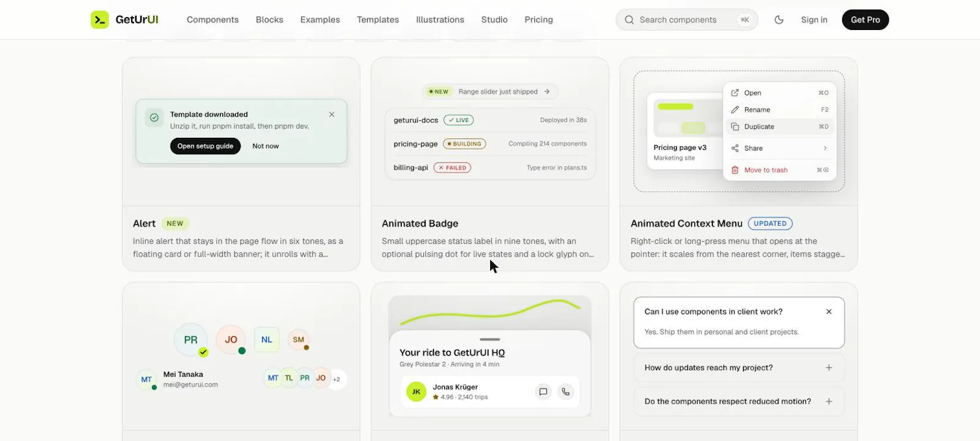Select the Duplicate context menu entry
The image size is (980, 441).
click(779, 127)
